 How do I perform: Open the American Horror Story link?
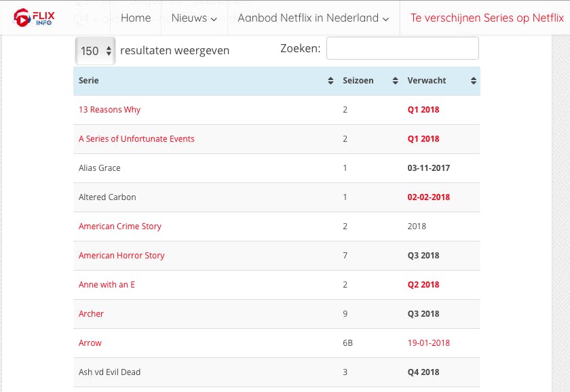click(121, 256)
